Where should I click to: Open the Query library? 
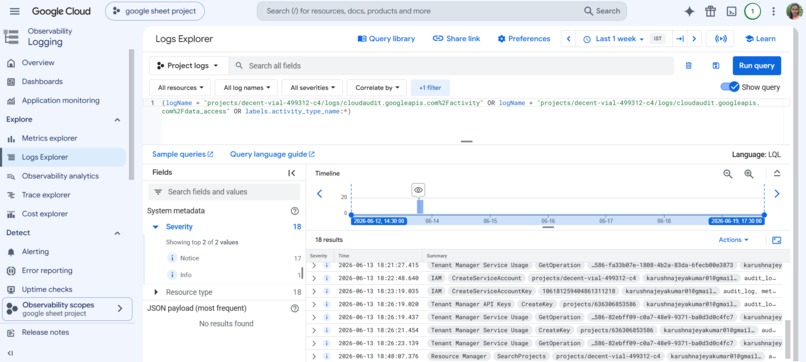386,39
